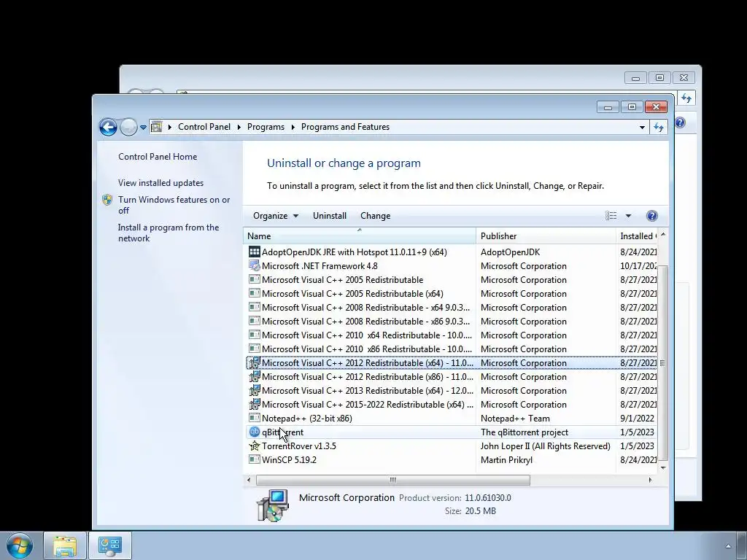Click Martin Prikryl publisher cell
The height and width of the screenshot is (560, 747).
click(506, 459)
